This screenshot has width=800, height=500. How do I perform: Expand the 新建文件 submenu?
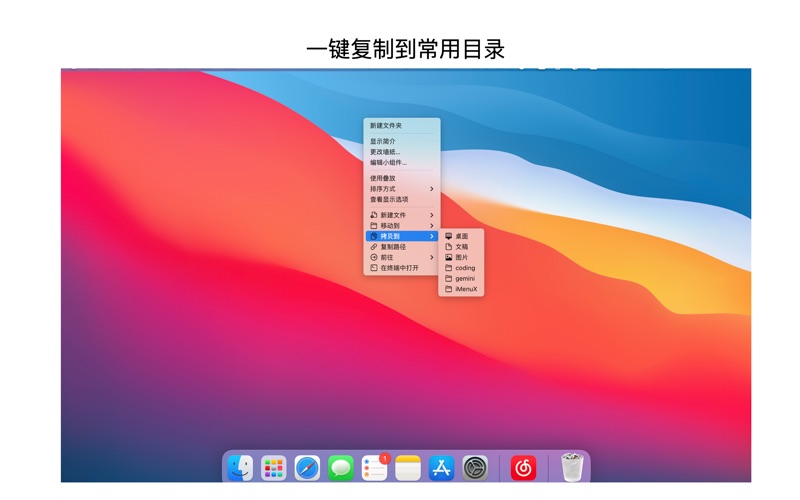[402, 215]
